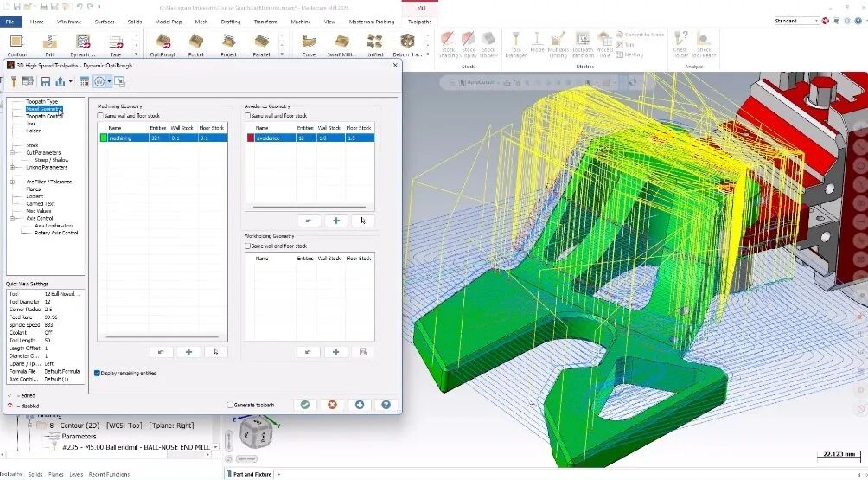
Task: Expand the 2D toolpaths gallery
Action: click(137, 54)
